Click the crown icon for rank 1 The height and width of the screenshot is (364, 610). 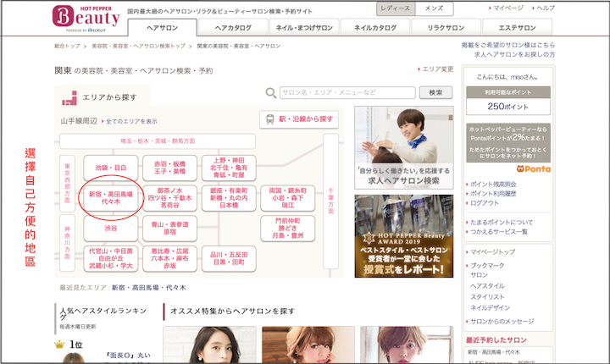click(x=59, y=345)
